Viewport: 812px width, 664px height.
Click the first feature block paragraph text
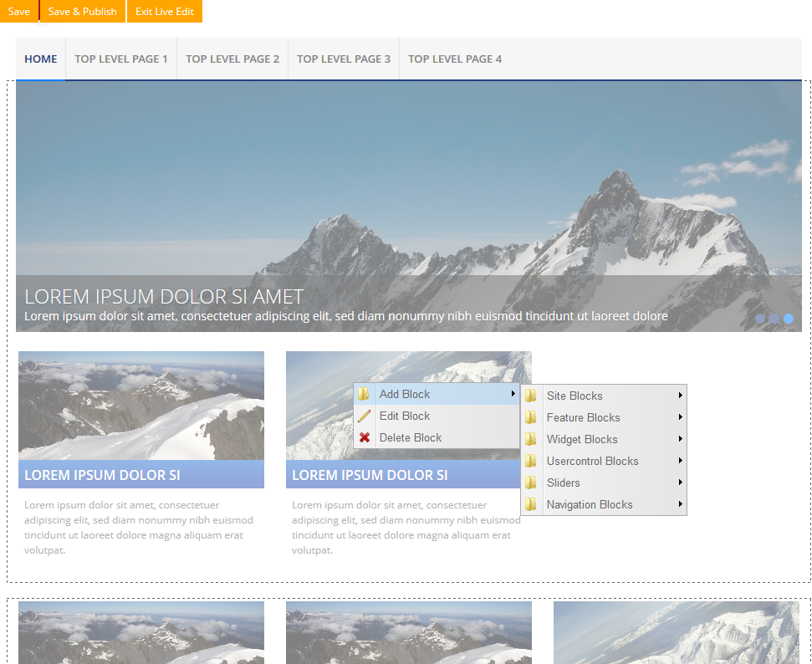tap(139, 527)
